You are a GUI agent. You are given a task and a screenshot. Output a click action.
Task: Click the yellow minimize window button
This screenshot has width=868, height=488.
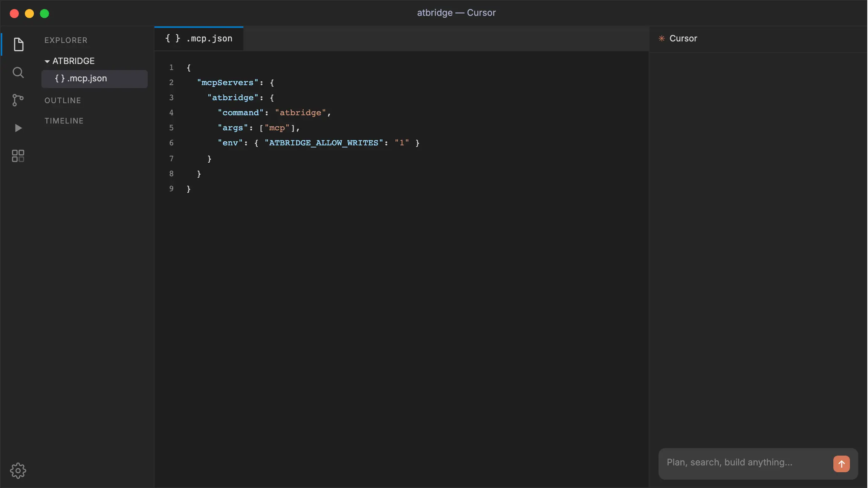point(29,14)
